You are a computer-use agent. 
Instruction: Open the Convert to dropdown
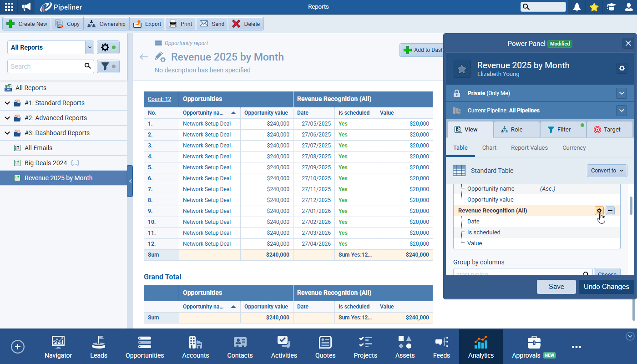click(x=607, y=171)
